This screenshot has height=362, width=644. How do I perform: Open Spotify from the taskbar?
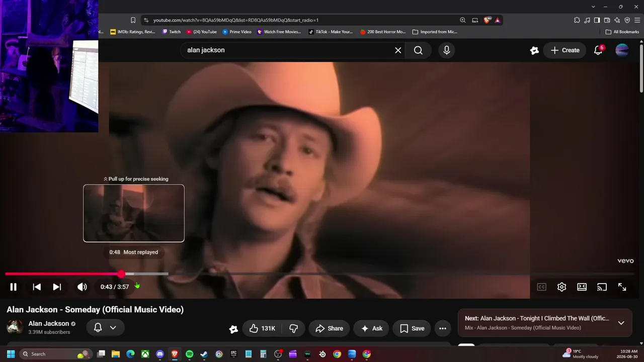pos(189,354)
